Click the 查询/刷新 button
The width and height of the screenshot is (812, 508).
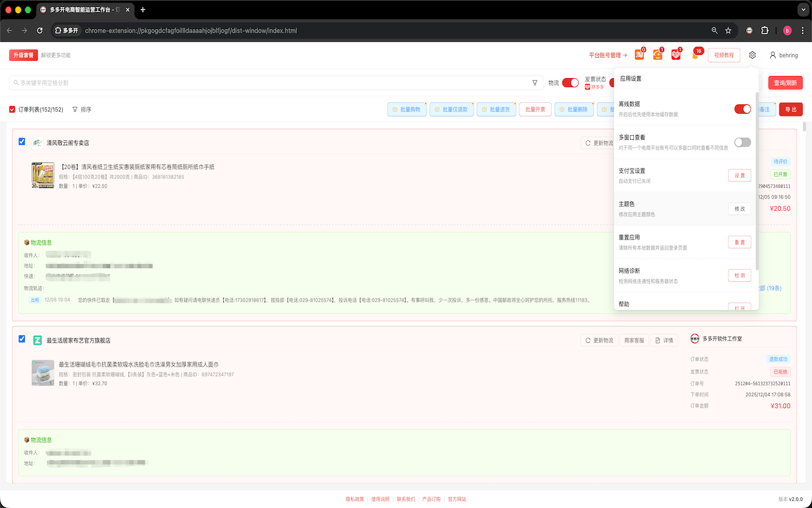785,83
